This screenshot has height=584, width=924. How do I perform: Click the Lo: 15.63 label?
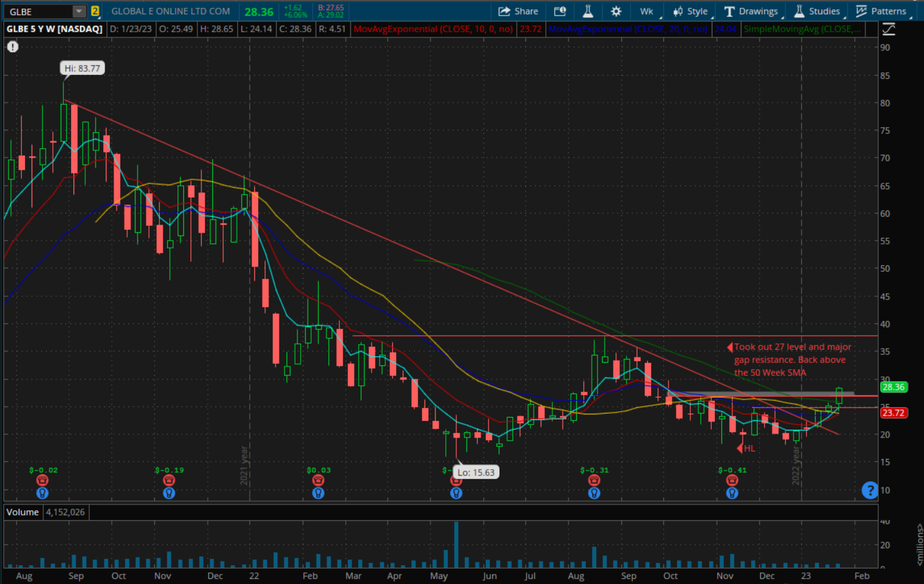coord(476,472)
